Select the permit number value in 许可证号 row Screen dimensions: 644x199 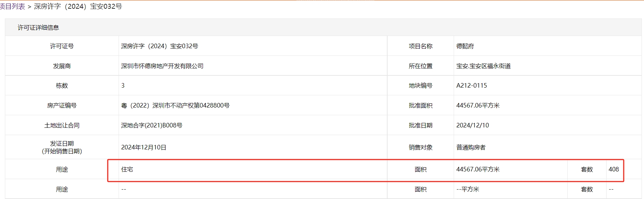[x=160, y=46]
